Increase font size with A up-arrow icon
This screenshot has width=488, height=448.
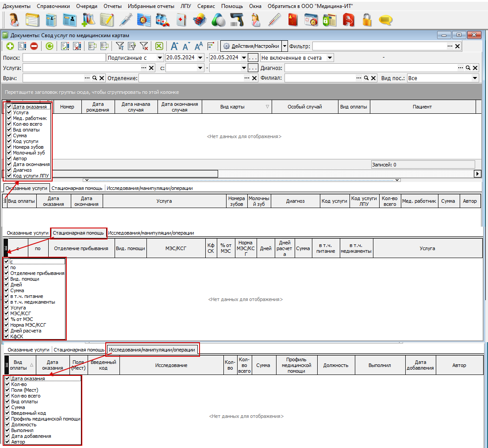[x=174, y=46]
